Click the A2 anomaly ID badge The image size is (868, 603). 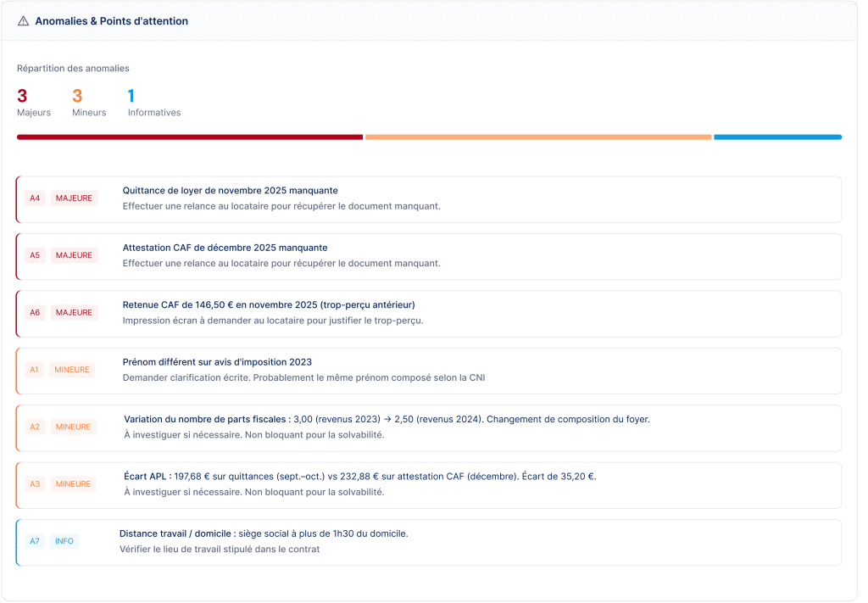pos(35,427)
